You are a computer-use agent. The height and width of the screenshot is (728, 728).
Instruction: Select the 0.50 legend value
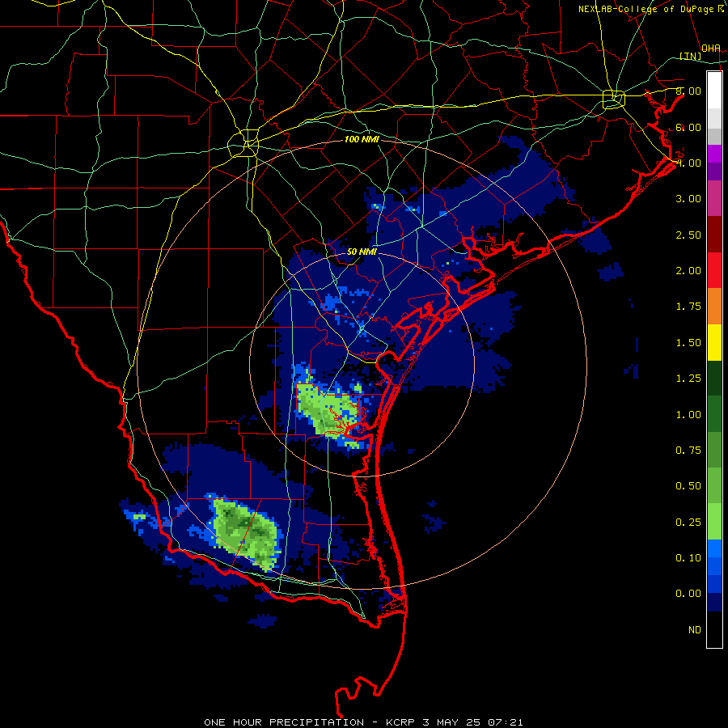coord(688,486)
